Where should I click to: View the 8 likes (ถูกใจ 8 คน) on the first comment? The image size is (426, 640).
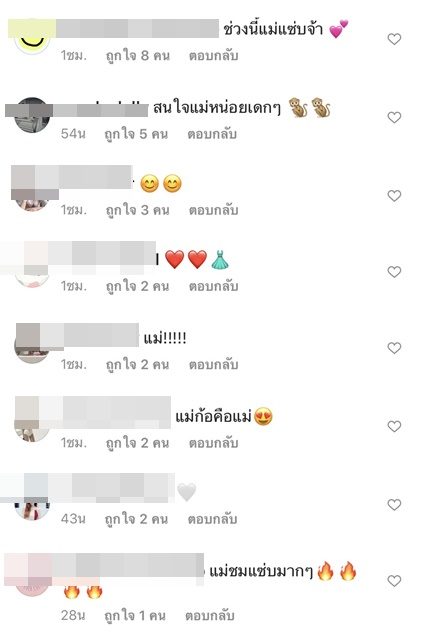point(138,56)
